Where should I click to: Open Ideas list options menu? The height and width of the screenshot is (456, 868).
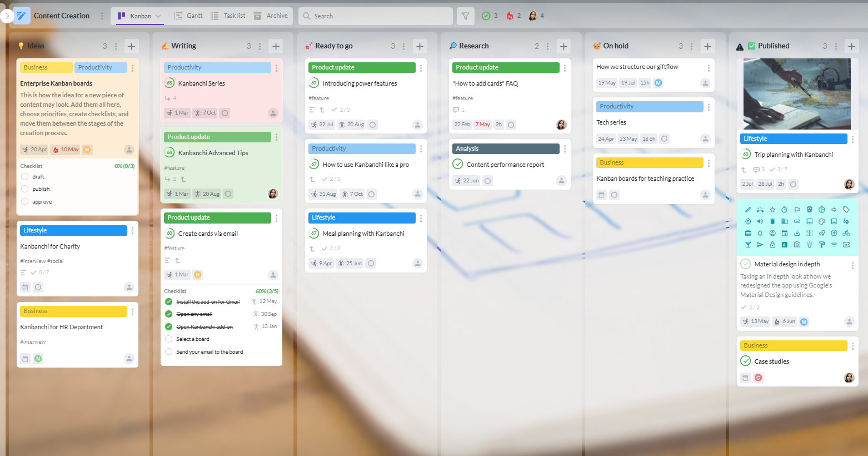[116, 46]
